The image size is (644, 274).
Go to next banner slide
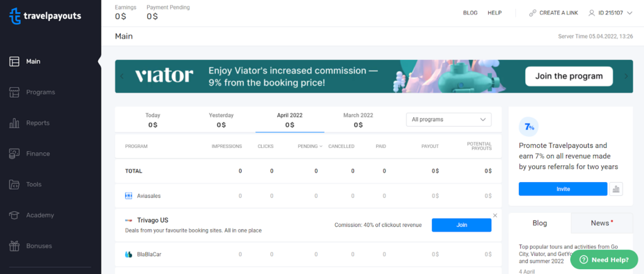click(x=626, y=76)
